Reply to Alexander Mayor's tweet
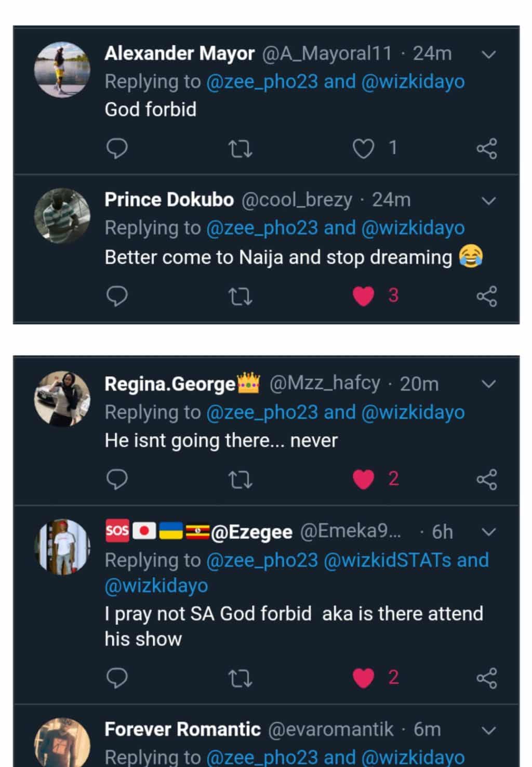The width and height of the screenshot is (532, 767). click(x=117, y=149)
